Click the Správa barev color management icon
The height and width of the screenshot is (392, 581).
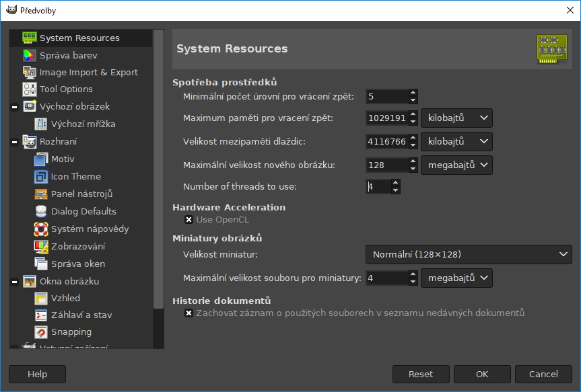pos(29,55)
